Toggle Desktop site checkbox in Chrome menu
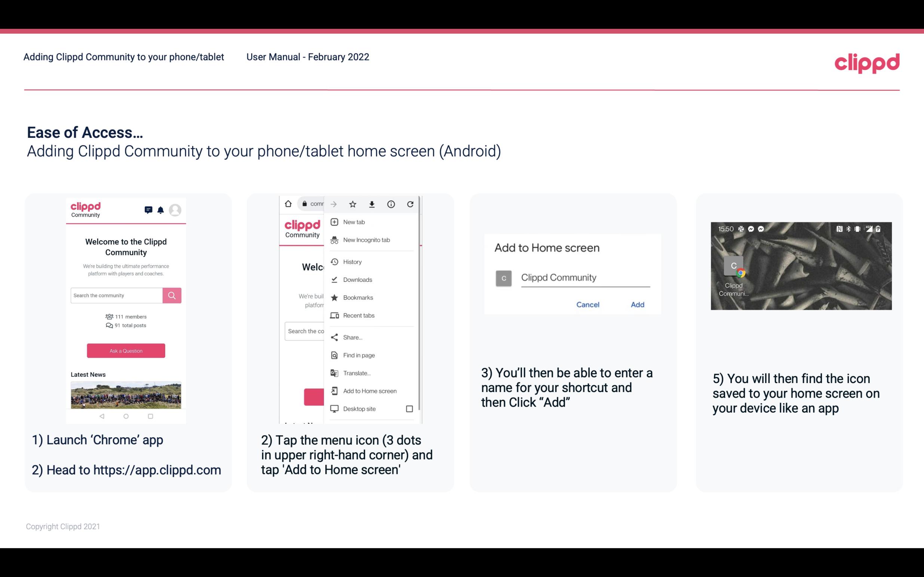The image size is (924, 577). click(x=410, y=409)
